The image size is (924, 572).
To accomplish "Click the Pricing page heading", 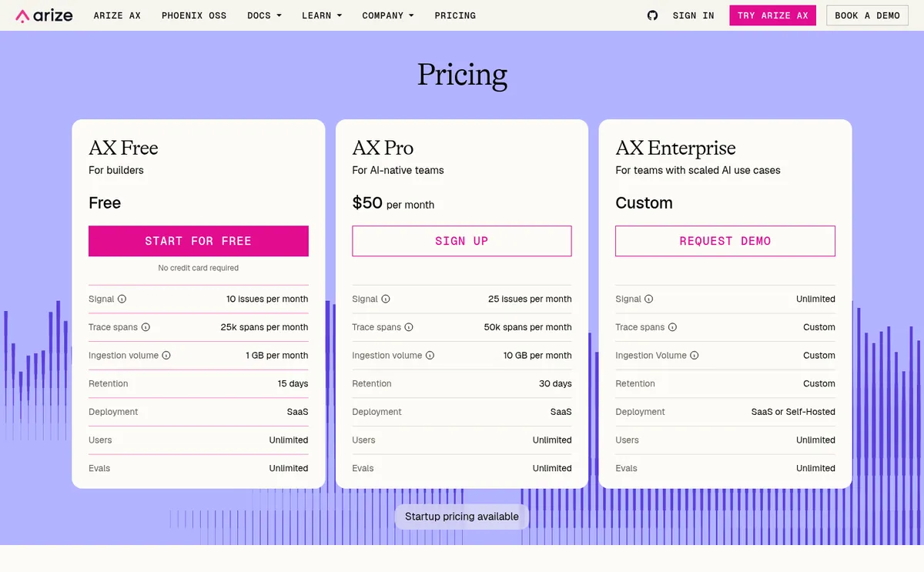I will pos(462,75).
